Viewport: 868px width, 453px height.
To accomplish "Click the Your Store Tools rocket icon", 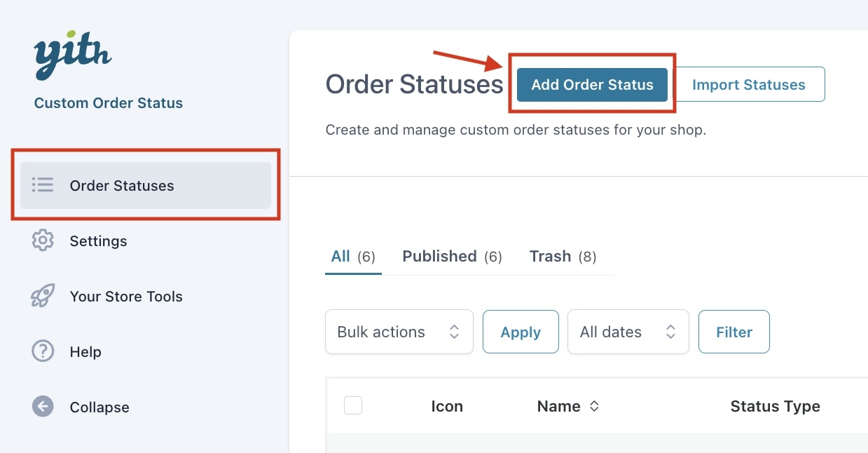I will pyautogui.click(x=43, y=296).
